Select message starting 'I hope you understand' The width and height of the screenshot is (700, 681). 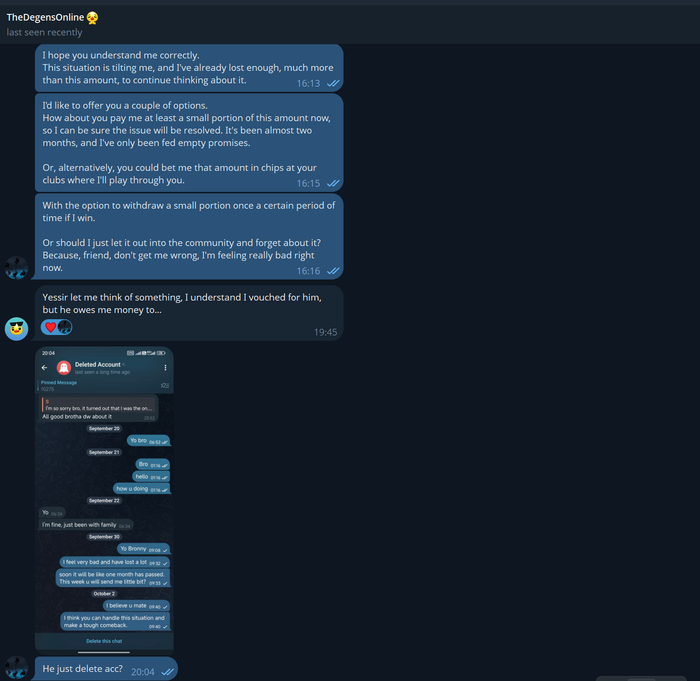(x=189, y=68)
